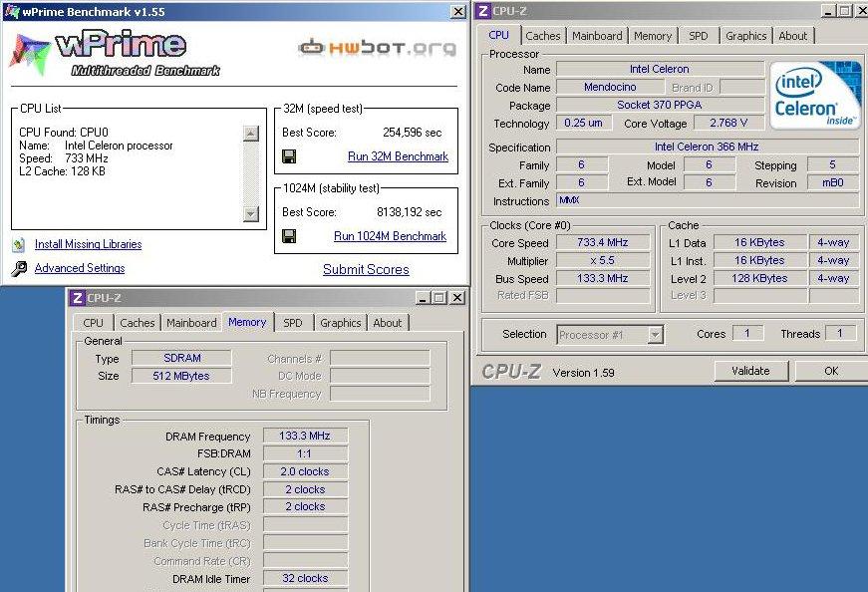Viewport: 868px width, 592px height.
Task: Open SPD tab in CPU window
Action: click(x=698, y=36)
